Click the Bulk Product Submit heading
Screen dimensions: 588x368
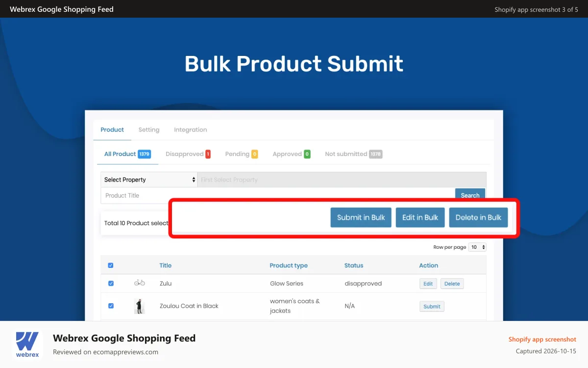coord(294,64)
